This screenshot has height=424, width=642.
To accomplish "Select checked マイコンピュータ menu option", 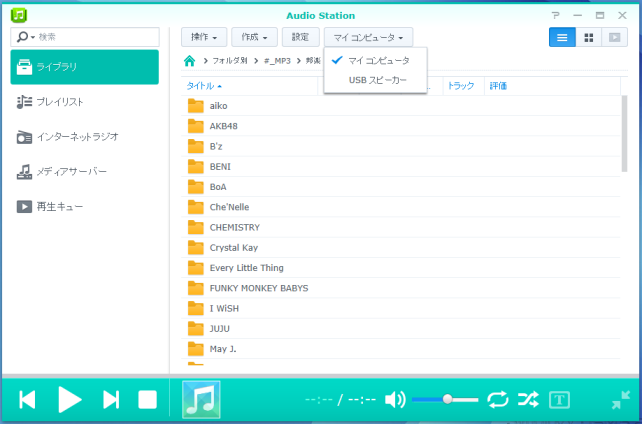I will click(x=375, y=61).
